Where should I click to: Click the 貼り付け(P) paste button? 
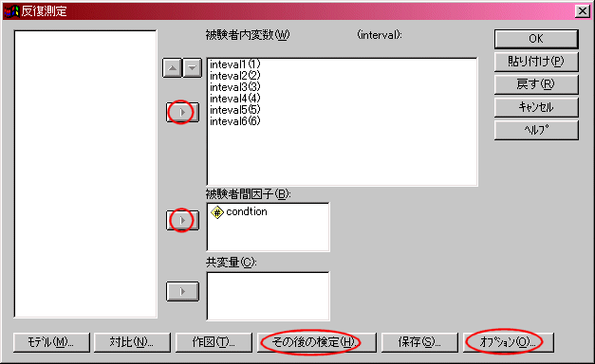click(536, 62)
